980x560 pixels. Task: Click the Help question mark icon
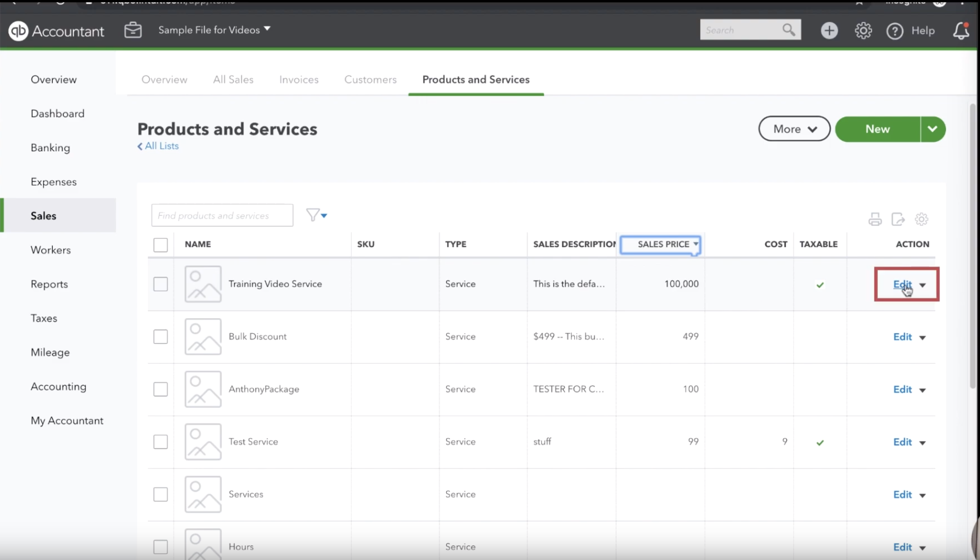(x=895, y=31)
